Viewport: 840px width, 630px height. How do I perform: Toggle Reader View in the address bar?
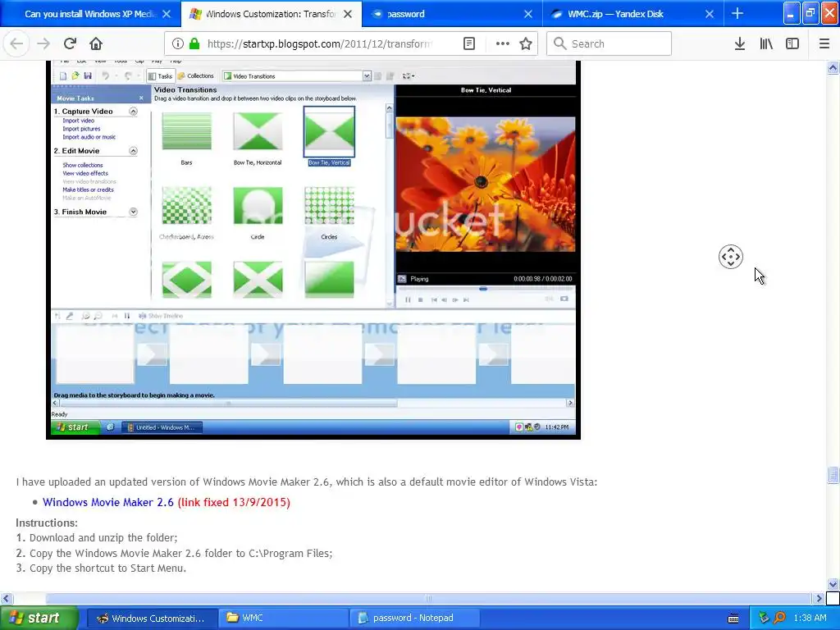468,43
